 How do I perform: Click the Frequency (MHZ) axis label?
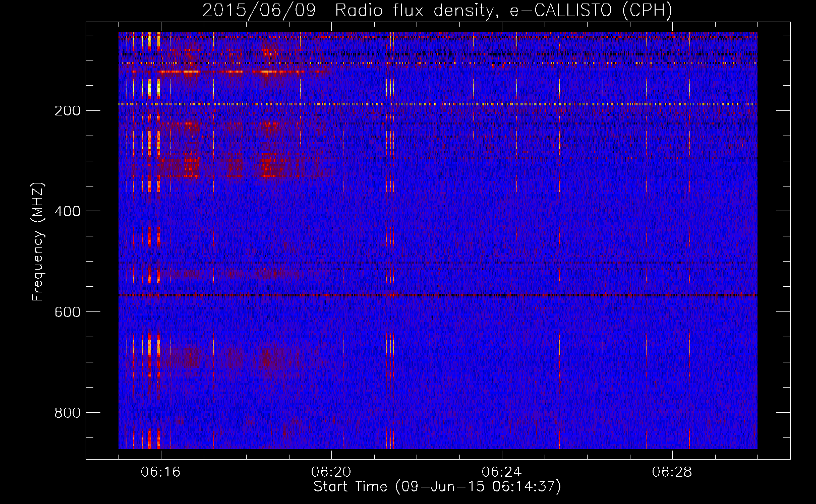[x=38, y=242]
